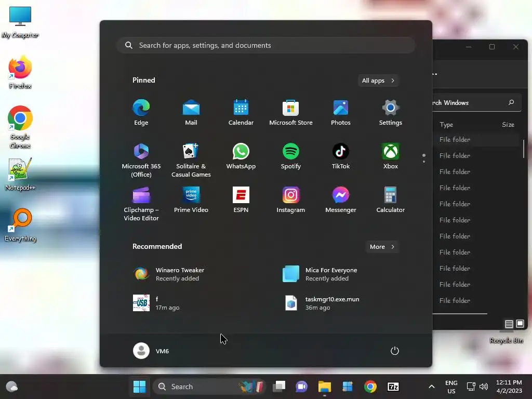Open Instagram from pinned apps

291,200
